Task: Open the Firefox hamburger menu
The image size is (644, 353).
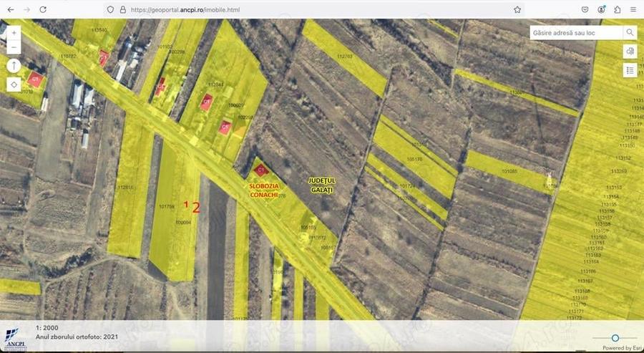Action: point(634,9)
